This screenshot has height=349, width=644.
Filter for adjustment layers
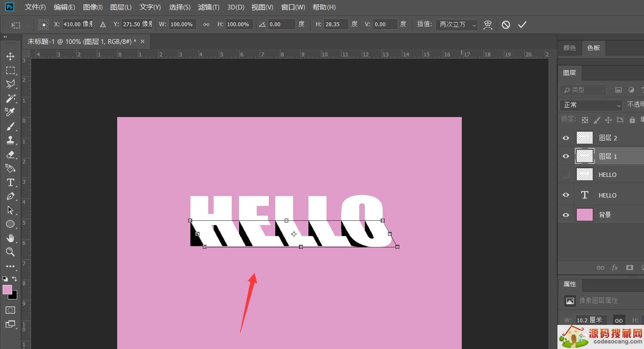[x=631, y=90]
